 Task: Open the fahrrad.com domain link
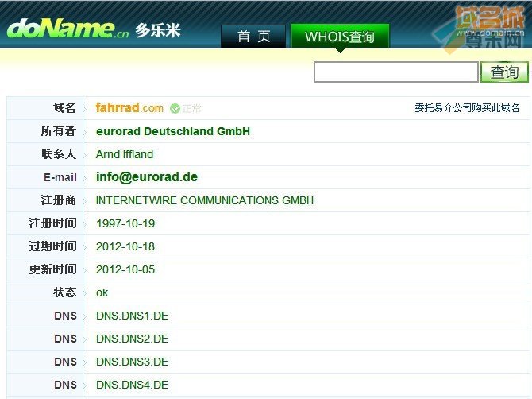pos(129,108)
